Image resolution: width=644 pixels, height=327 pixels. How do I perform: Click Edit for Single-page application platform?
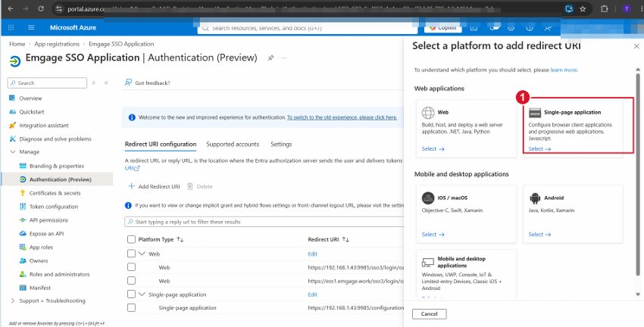click(313, 294)
